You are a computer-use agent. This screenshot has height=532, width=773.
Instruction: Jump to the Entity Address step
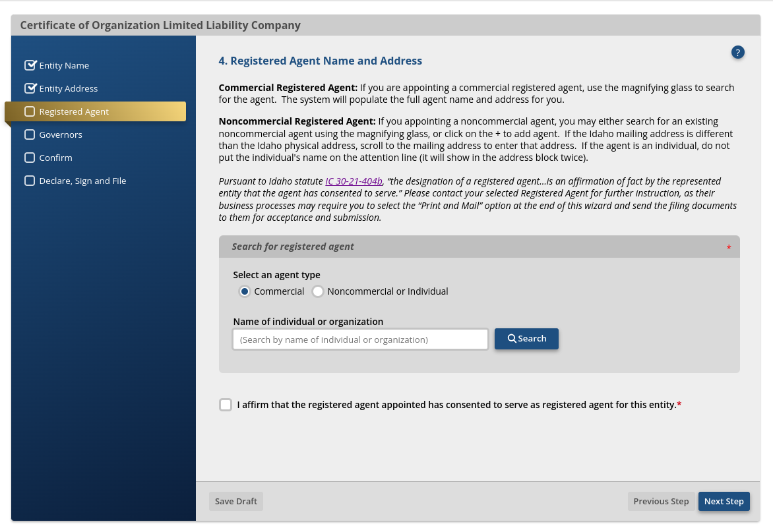coord(69,88)
